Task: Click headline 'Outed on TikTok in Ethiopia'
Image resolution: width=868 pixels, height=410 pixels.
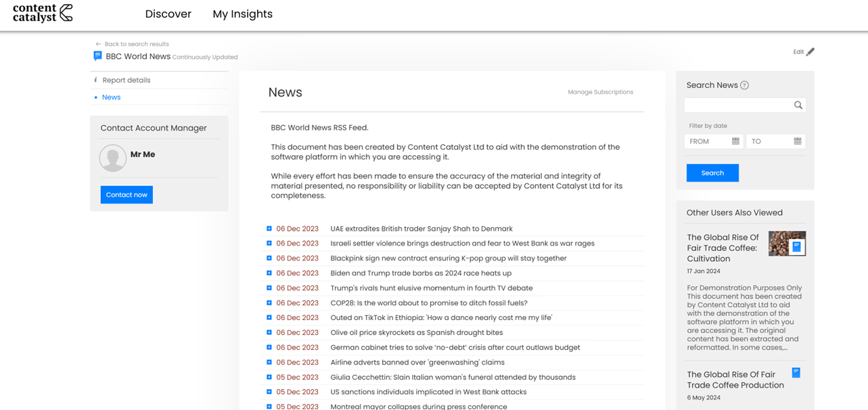Action: (x=441, y=318)
